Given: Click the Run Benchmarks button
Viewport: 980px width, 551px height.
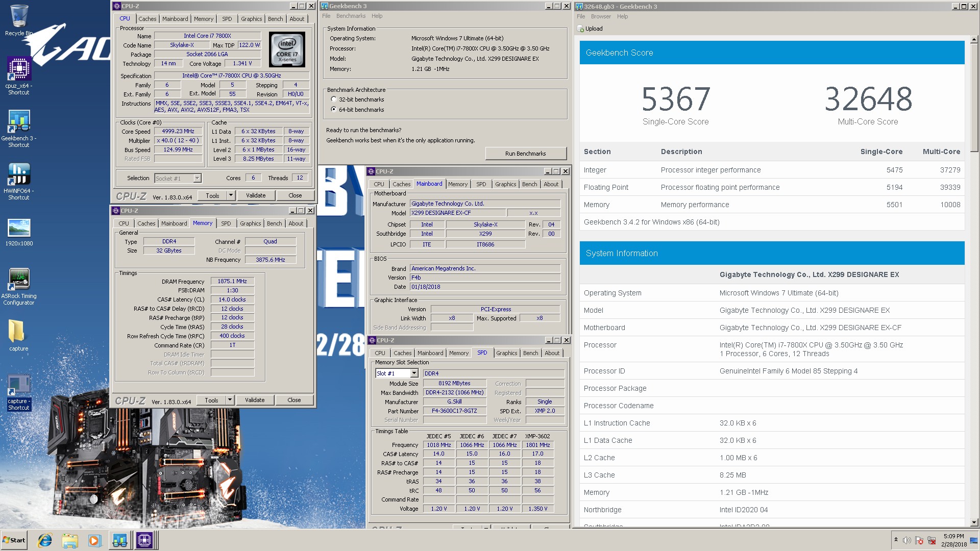Looking at the screenshot, I should tap(525, 154).
